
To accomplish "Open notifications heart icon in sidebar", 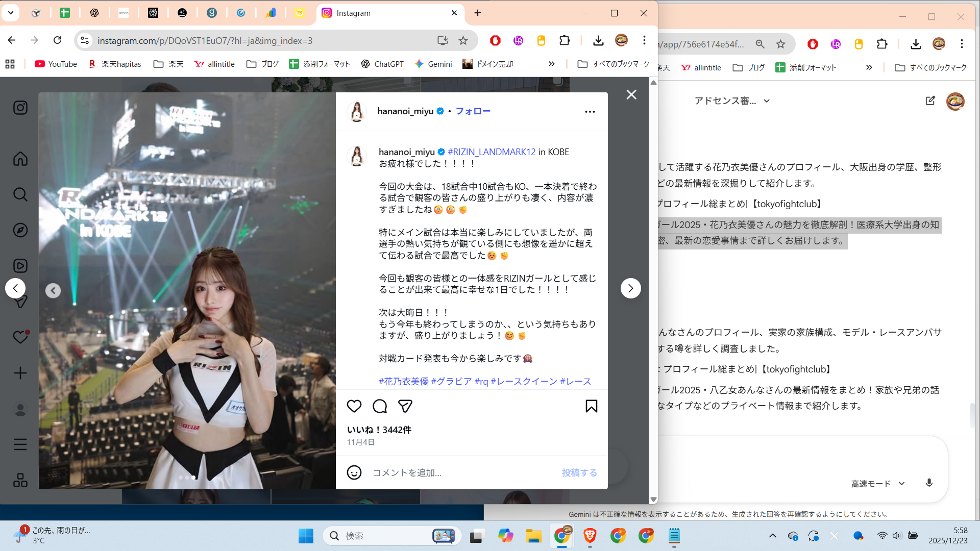I will 20,337.
